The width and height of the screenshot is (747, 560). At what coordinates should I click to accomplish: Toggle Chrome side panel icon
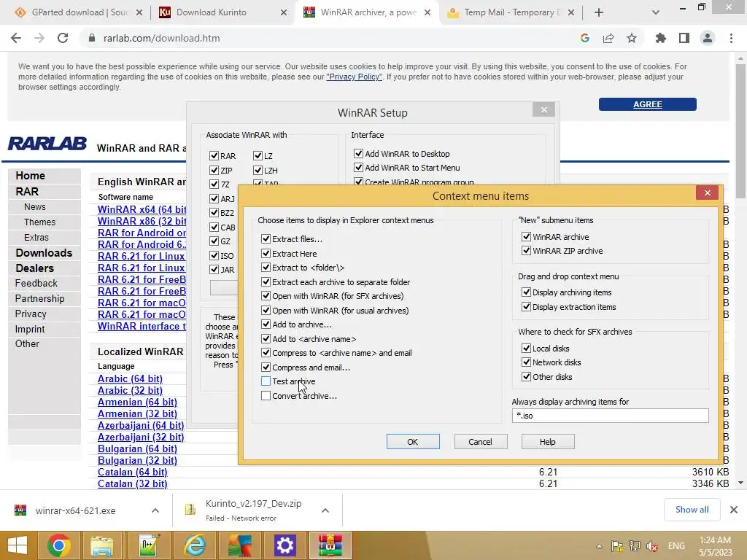tap(684, 38)
